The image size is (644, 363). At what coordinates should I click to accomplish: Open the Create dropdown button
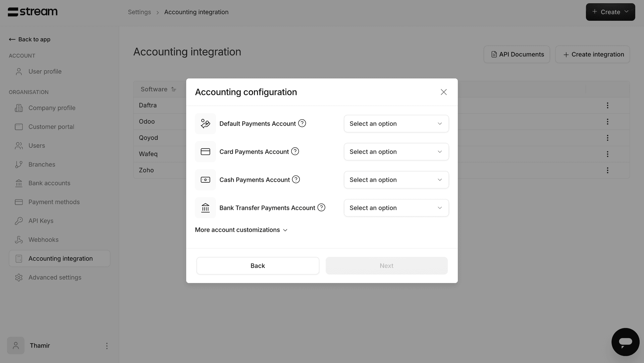point(610,12)
